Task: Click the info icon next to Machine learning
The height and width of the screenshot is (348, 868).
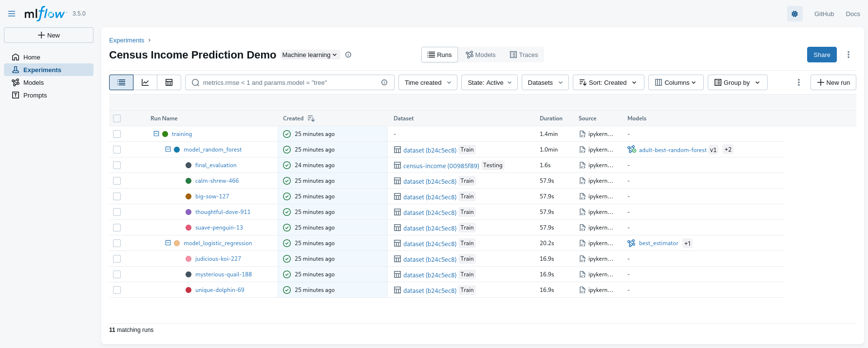Action: pos(348,55)
